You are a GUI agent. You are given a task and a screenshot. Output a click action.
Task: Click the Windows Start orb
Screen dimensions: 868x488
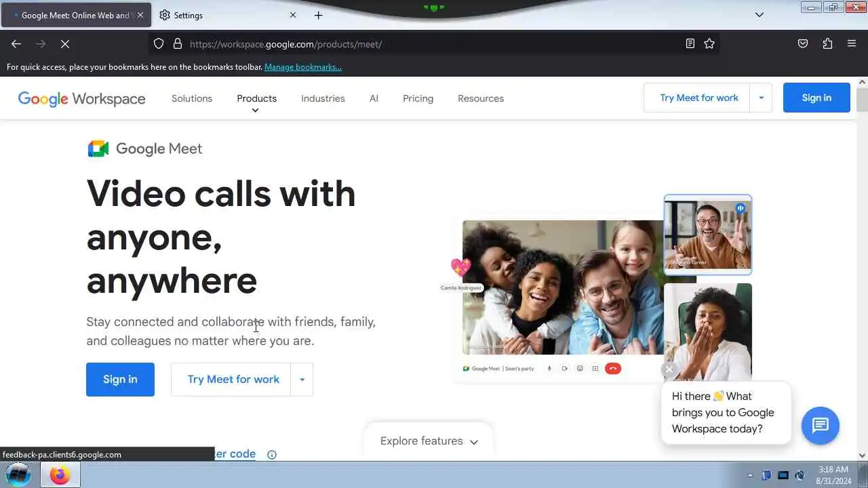point(18,475)
